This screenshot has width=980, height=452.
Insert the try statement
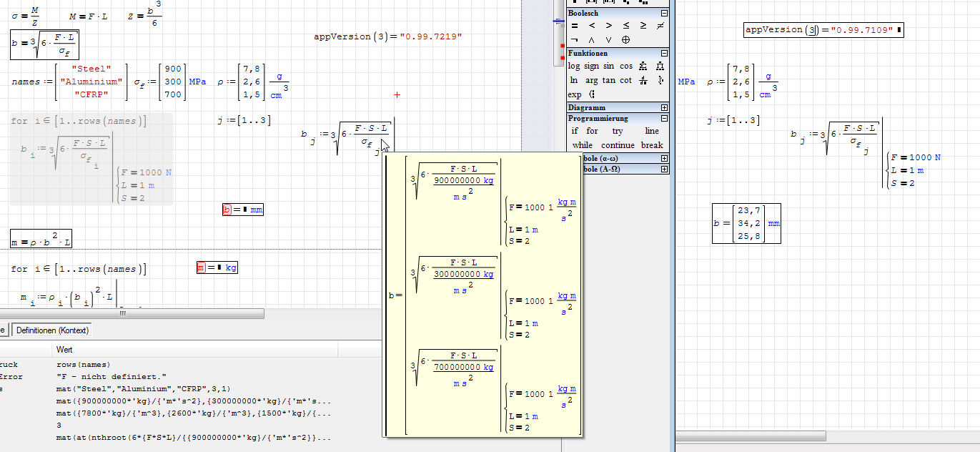[x=617, y=131]
